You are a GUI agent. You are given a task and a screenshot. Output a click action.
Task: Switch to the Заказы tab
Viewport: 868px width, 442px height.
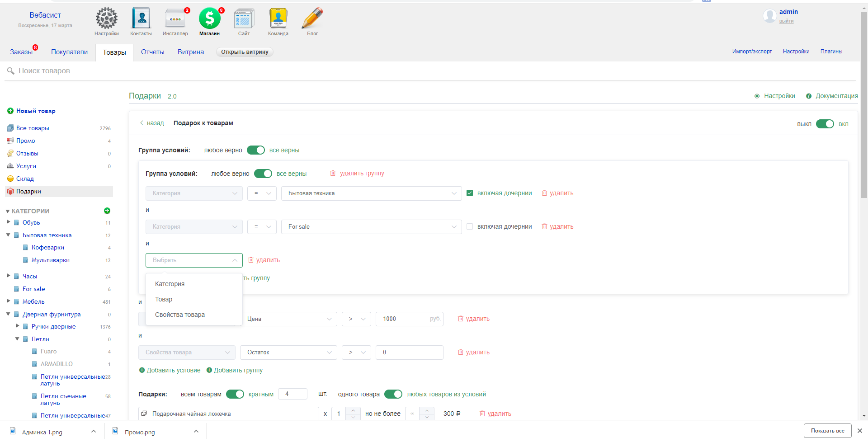pos(21,52)
